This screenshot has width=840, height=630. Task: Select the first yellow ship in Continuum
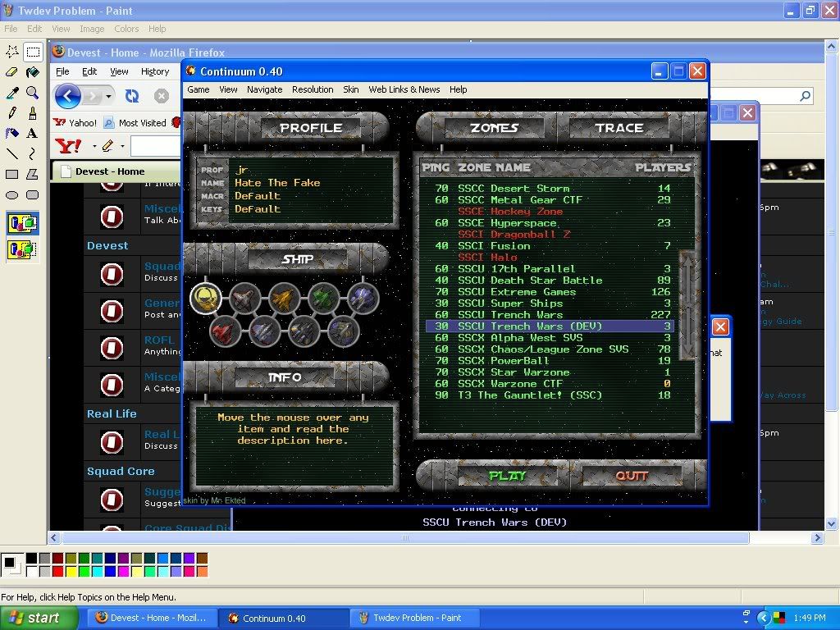point(206,298)
